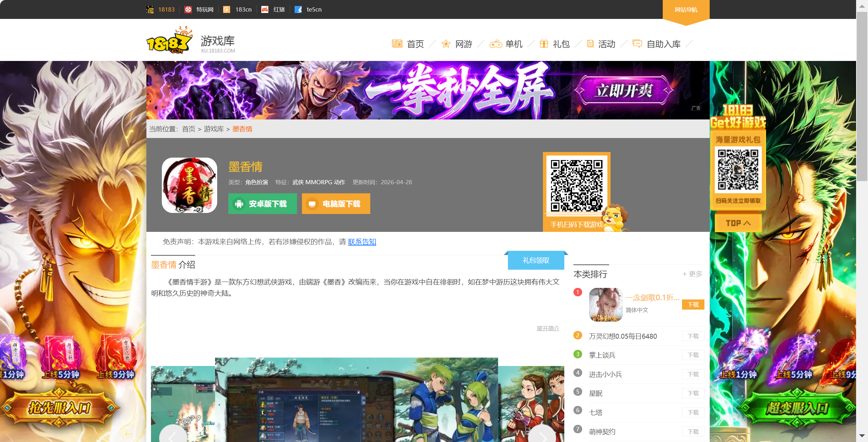
Task: Open the 单机 menu item
Action: pyautogui.click(x=514, y=44)
